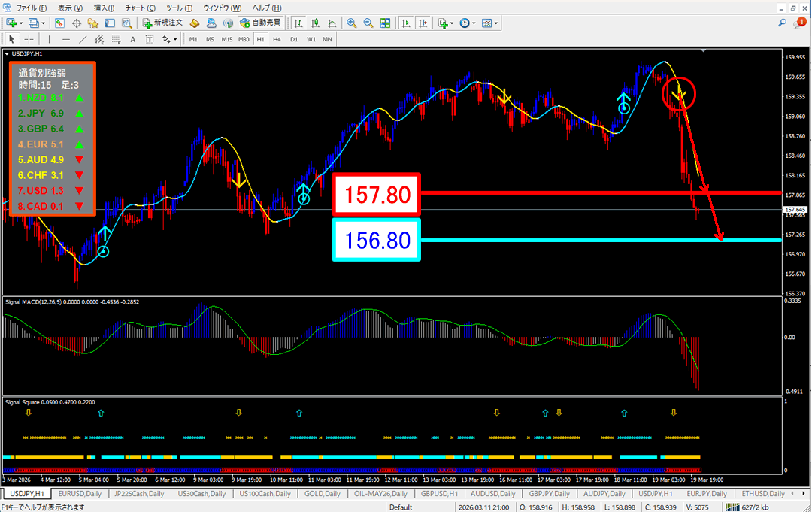Click the red 157.80 price label
The width and height of the screenshot is (812, 512).
(376, 195)
